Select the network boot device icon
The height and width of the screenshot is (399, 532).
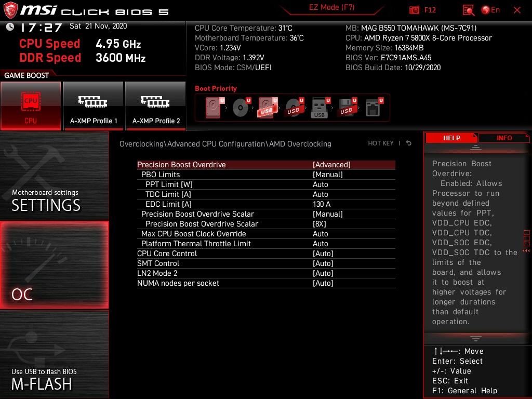(x=374, y=108)
